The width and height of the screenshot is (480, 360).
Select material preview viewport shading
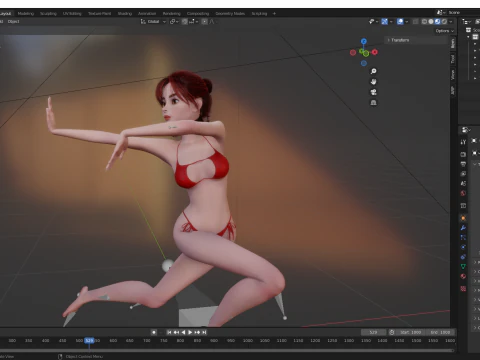(437, 22)
